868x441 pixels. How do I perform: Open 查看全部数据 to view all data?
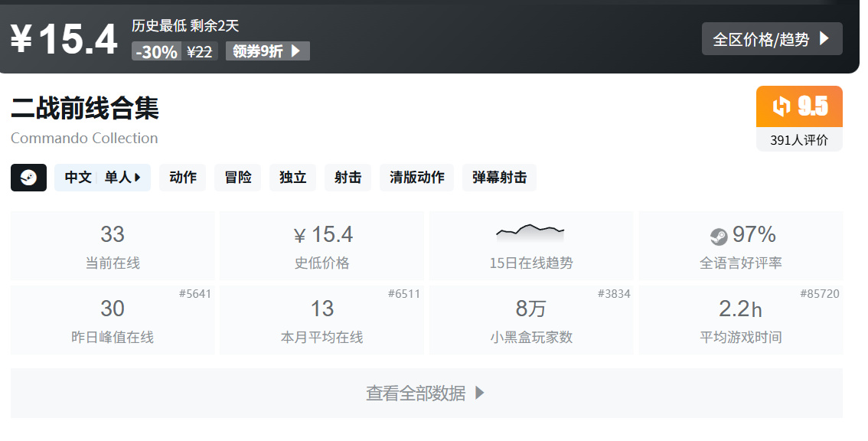point(426,393)
